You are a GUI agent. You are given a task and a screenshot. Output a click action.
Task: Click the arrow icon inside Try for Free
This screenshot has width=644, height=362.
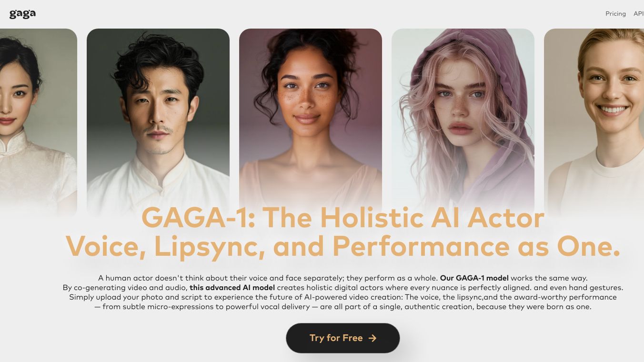pyautogui.click(x=372, y=338)
